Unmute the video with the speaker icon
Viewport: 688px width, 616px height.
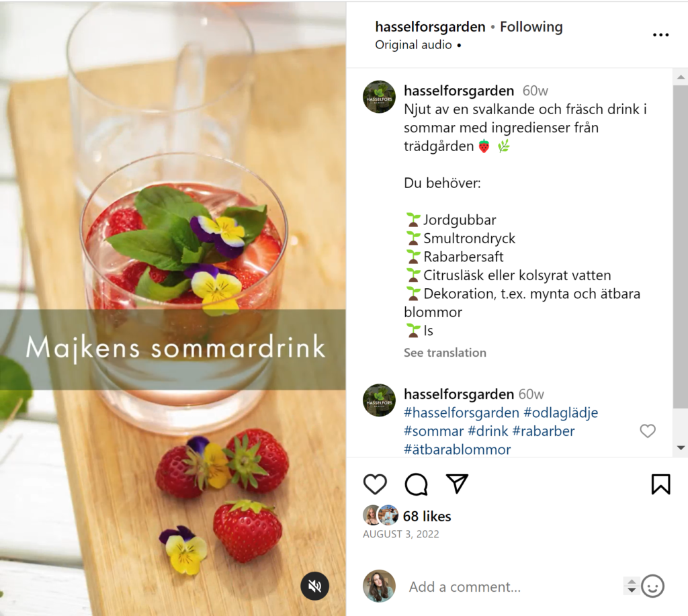click(x=314, y=586)
